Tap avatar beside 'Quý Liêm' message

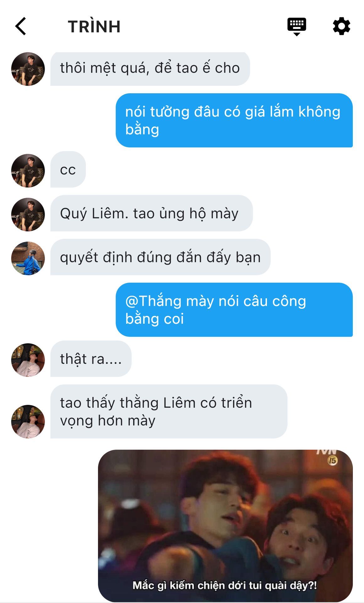click(x=28, y=215)
